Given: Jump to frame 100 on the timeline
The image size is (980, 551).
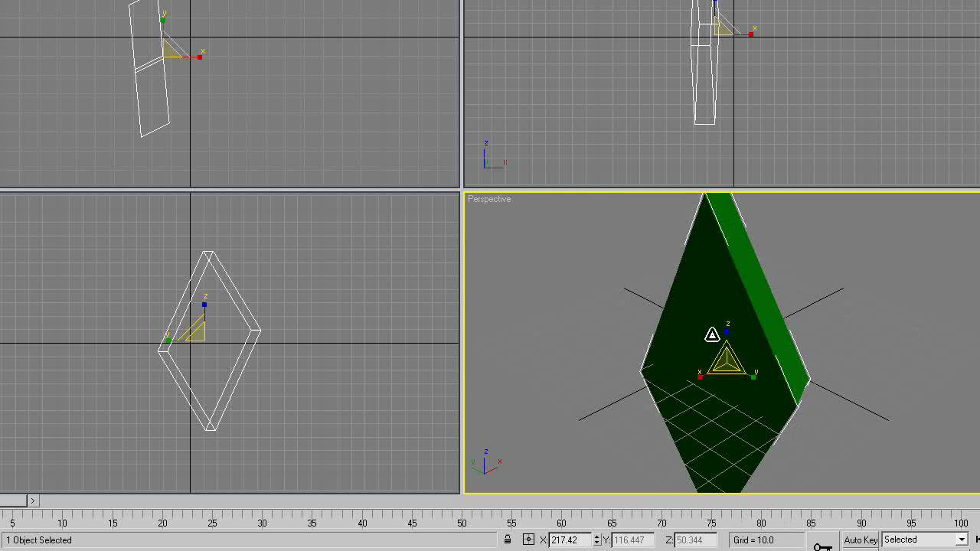Looking at the screenshot, I should coord(961,523).
